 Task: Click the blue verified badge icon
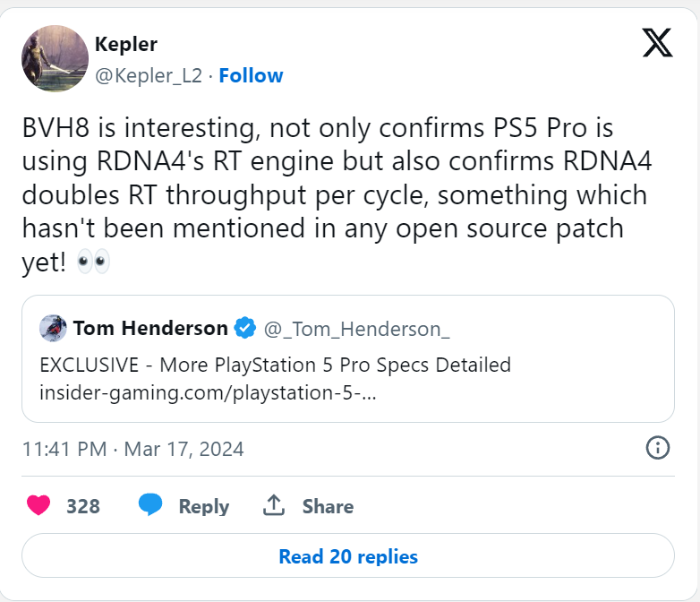(245, 328)
